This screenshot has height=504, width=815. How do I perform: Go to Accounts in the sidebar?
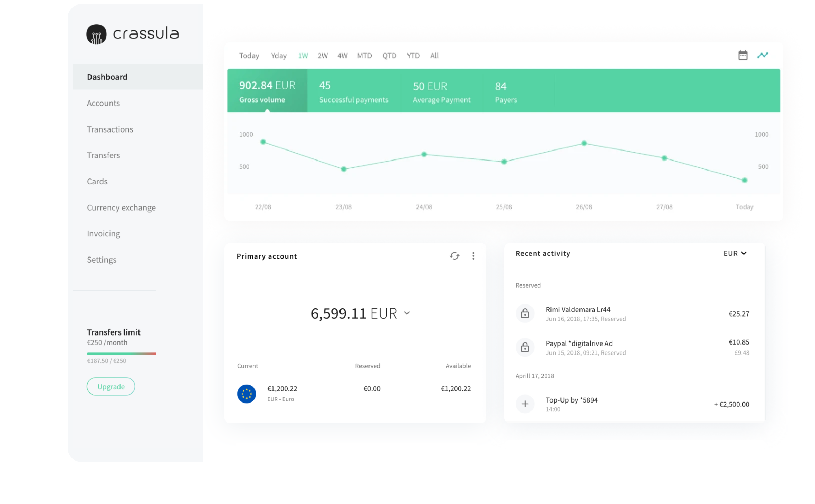(x=103, y=103)
